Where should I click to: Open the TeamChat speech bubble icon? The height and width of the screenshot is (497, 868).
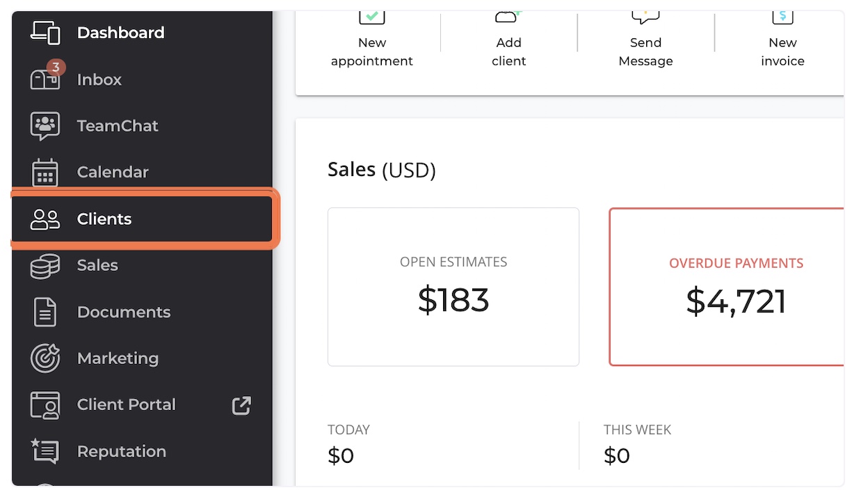[x=45, y=126]
